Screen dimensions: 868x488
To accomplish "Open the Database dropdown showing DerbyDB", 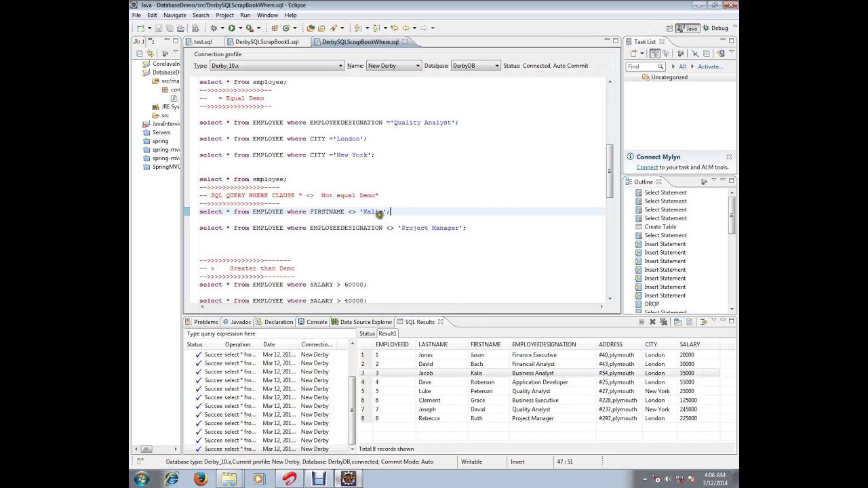I will [475, 66].
